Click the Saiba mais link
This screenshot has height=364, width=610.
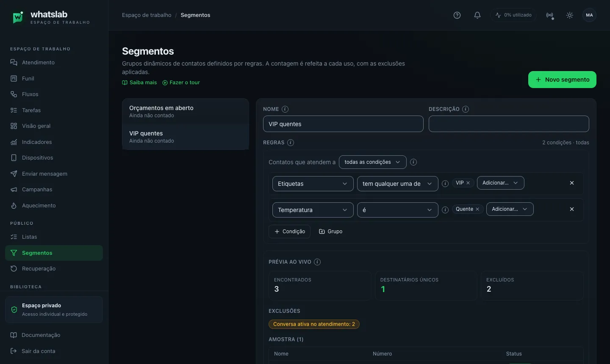[139, 83]
